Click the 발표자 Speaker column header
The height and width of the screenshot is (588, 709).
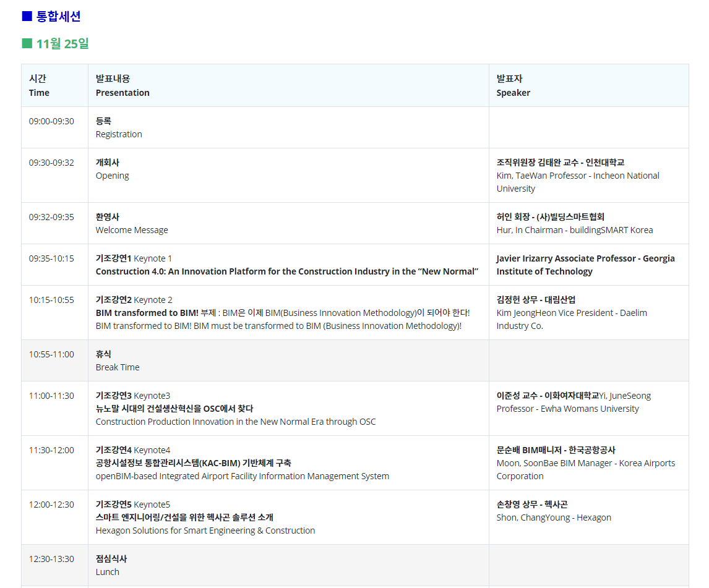pos(589,85)
